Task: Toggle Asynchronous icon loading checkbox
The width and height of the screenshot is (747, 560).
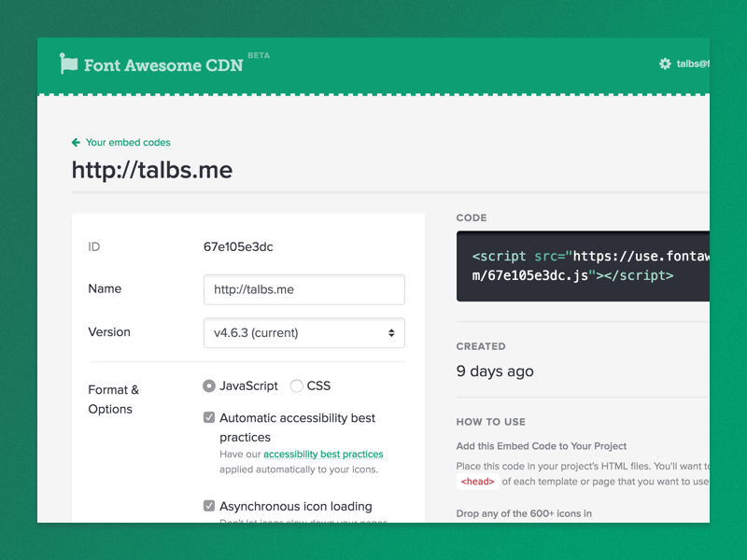Action: coord(208,506)
